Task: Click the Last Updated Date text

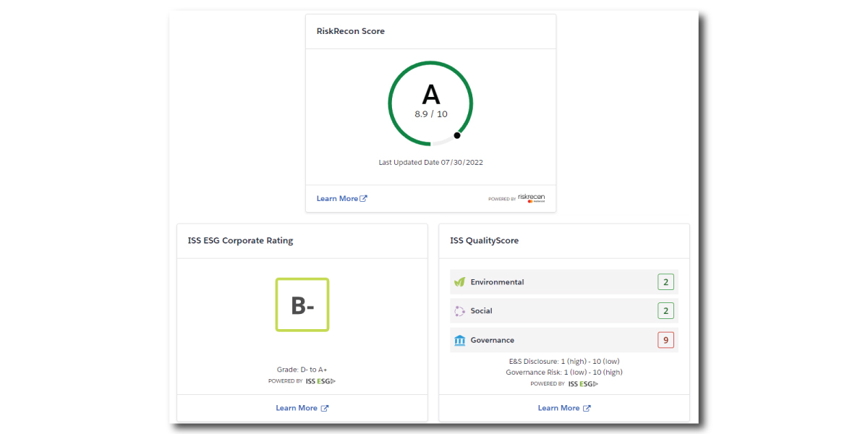Action: tap(430, 163)
